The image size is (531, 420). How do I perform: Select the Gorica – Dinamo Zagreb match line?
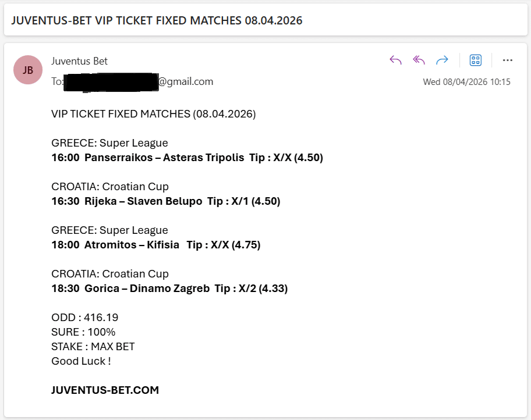pos(169,288)
